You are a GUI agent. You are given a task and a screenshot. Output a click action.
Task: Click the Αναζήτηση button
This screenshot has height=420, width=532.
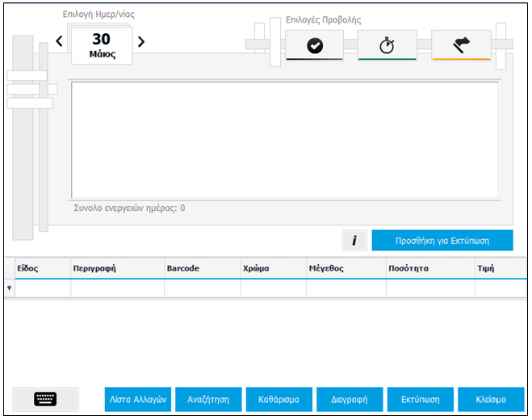[x=208, y=399]
